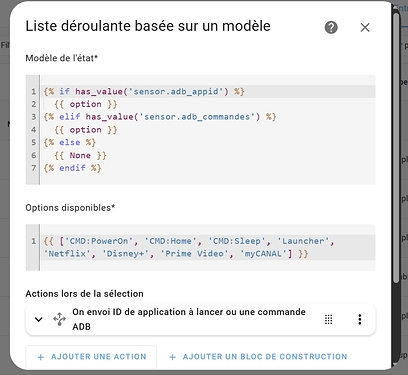The height and width of the screenshot is (375, 408).
Task: Click plus icon before Ajouter une action
Action: pyautogui.click(x=41, y=357)
